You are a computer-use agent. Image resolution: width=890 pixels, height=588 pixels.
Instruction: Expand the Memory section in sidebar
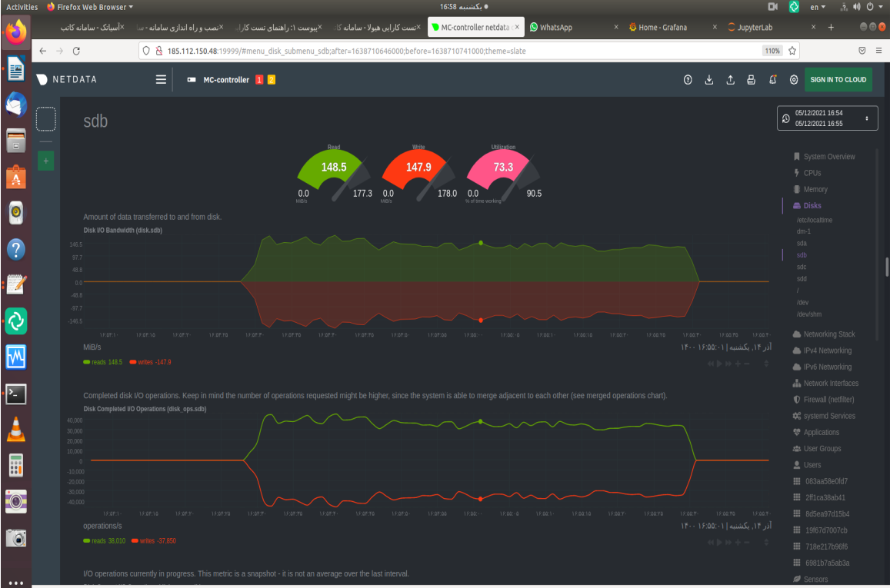[x=815, y=189]
